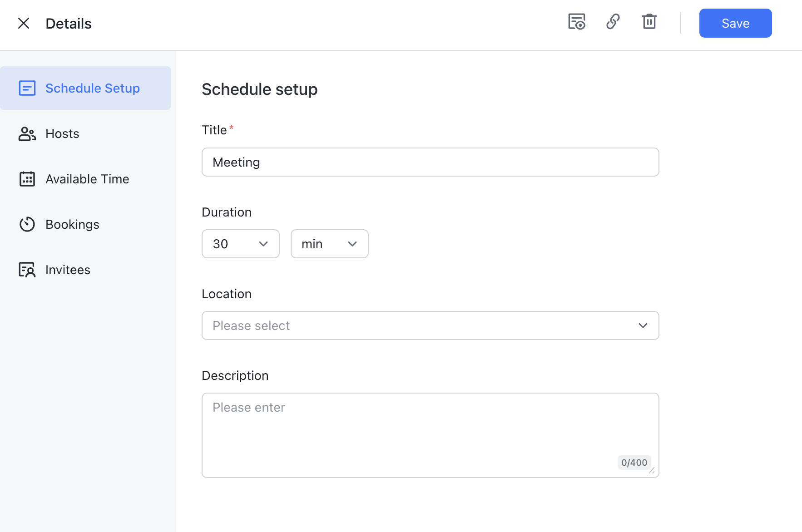This screenshot has height=532, width=802.
Task: Open the duration unit dropdown showing min
Action: coord(329,244)
